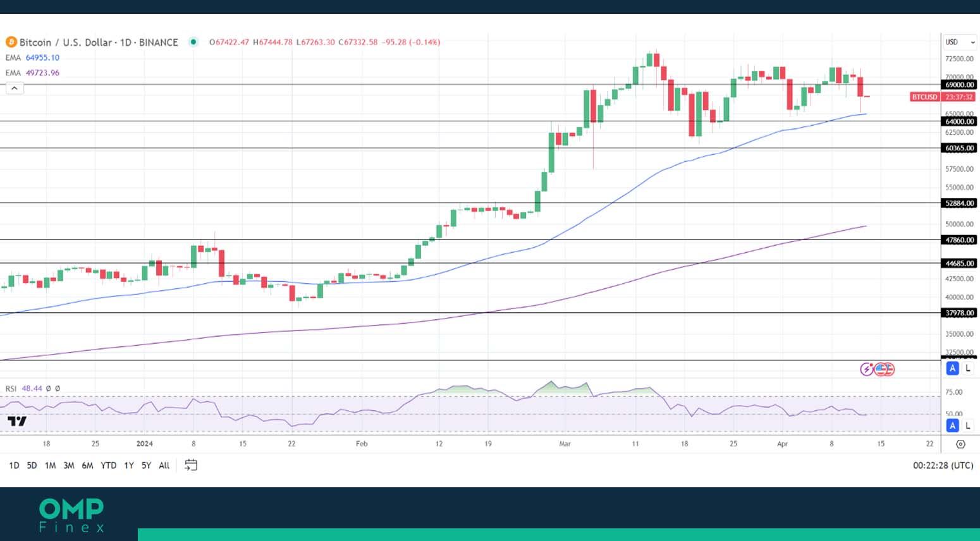Click the C67332.58 close value
This screenshot has width=980, height=541.
pos(358,42)
